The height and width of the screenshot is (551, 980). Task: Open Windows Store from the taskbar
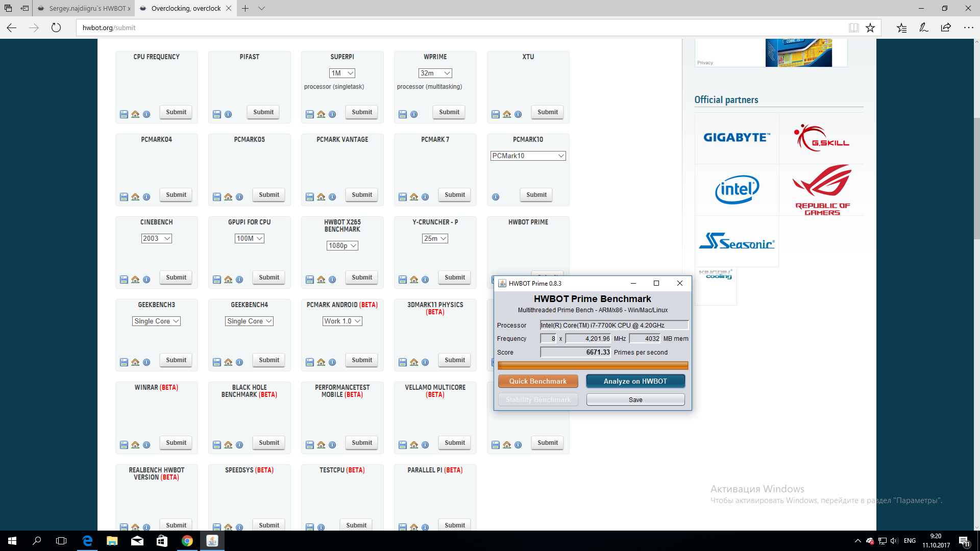(x=162, y=541)
